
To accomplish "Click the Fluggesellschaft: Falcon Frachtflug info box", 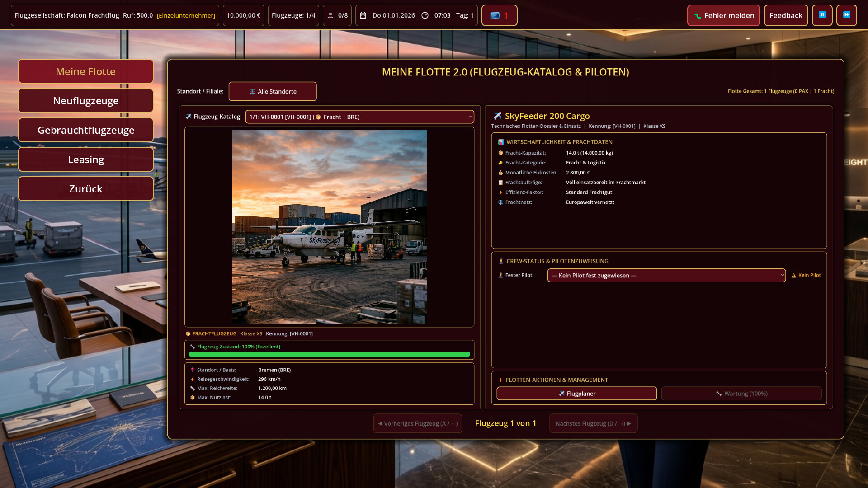I will (115, 15).
